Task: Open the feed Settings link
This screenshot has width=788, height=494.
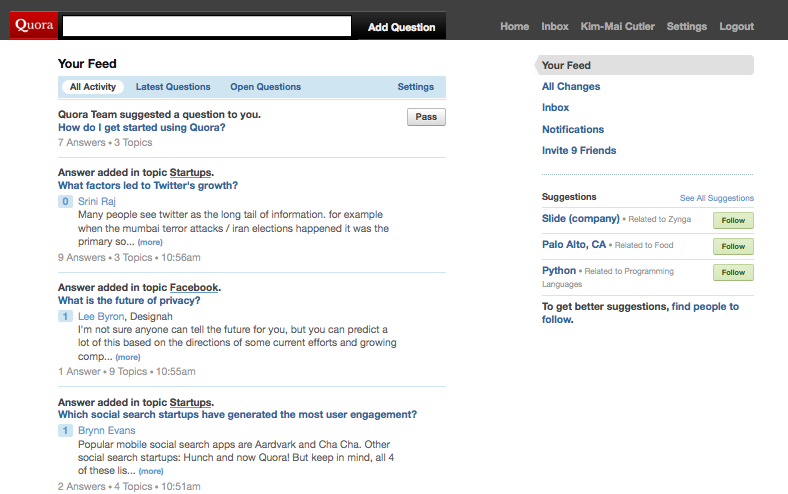Action: click(x=415, y=87)
